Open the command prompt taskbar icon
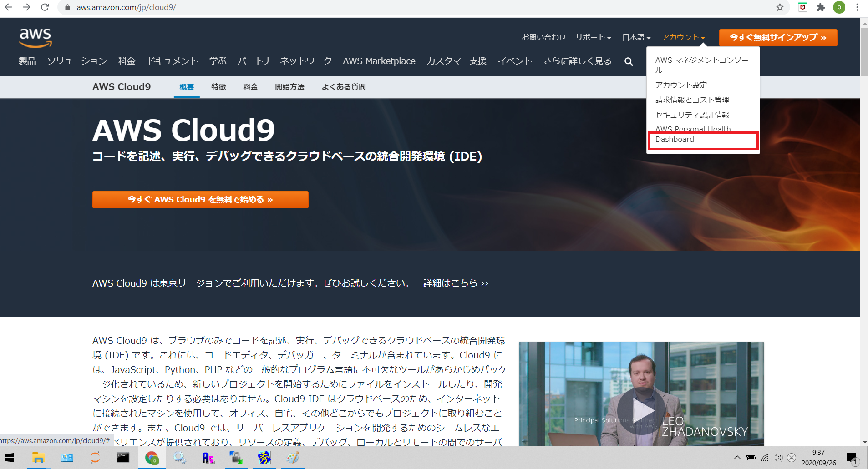Screen dimensions: 868x469 click(x=123, y=458)
